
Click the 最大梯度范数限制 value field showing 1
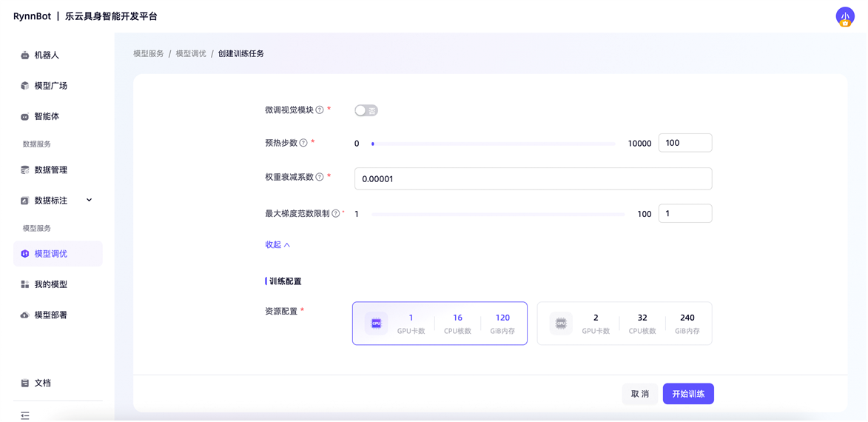[x=685, y=214]
